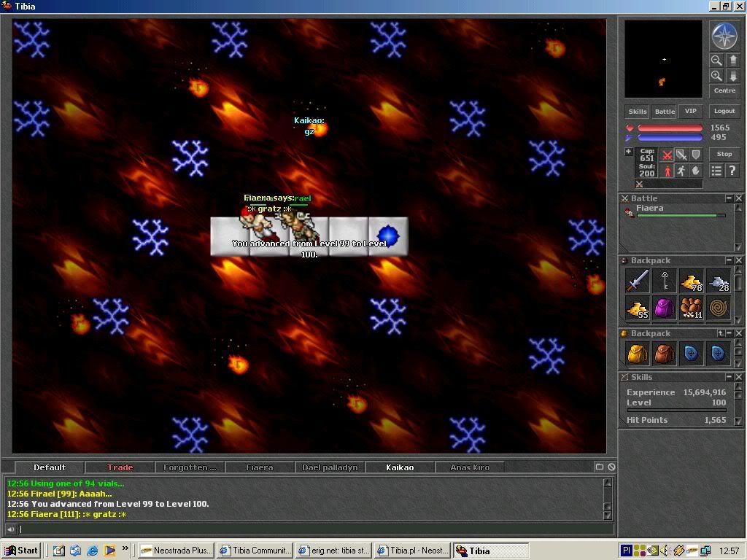This screenshot has width=747, height=560.
Task: Expand the Quick Launch overflow chevron
Action: click(x=125, y=548)
